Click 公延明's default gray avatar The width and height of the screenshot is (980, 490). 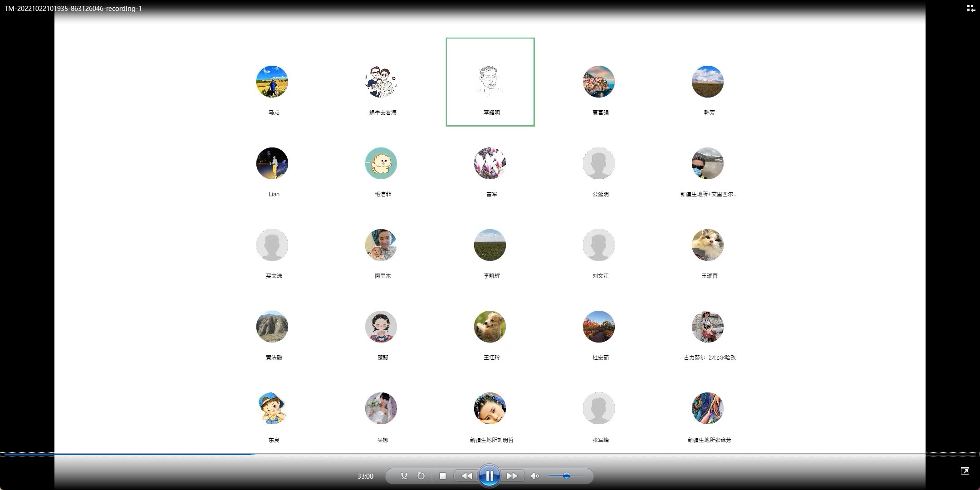point(599,163)
